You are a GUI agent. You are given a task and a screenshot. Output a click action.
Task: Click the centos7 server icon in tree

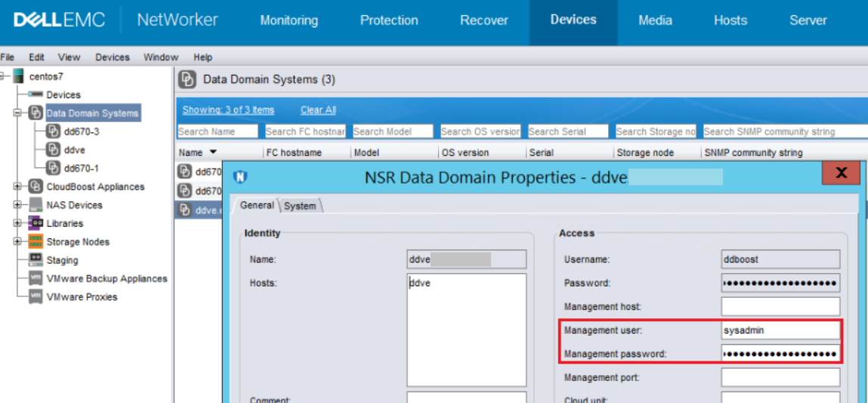coord(19,76)
